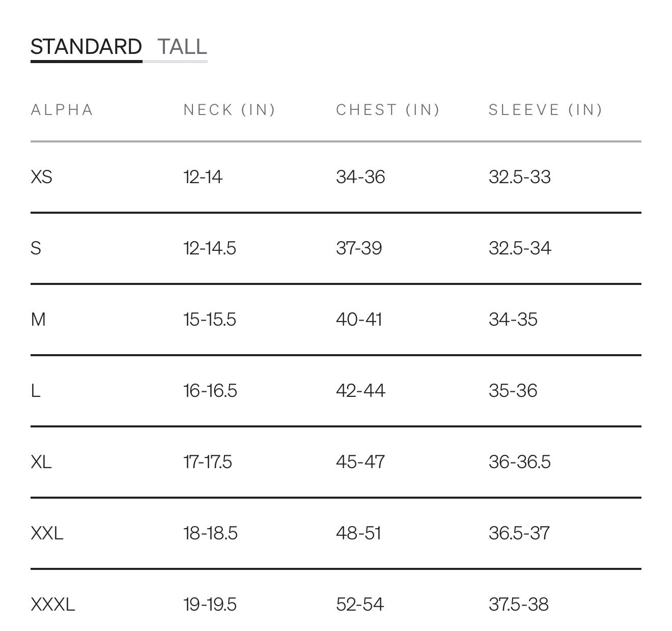Click the 42-44 chest measurement
Image resolution: width=672 pixels, height=631 pixels.
point(360,391)
